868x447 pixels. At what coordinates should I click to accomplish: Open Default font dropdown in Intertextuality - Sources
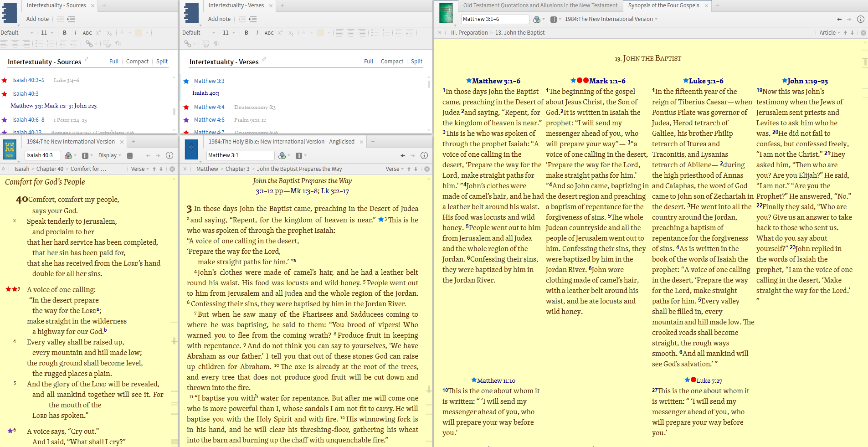coord(17,33)
